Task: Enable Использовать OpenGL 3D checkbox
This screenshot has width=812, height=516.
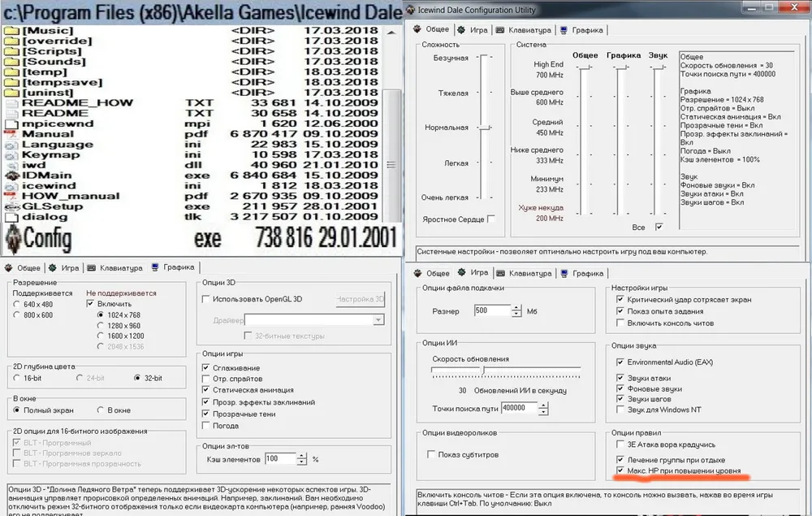Action: (205, 299)
